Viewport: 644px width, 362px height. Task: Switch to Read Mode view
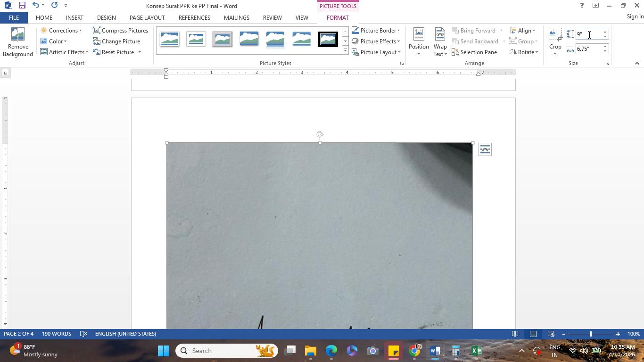(515, 334)
